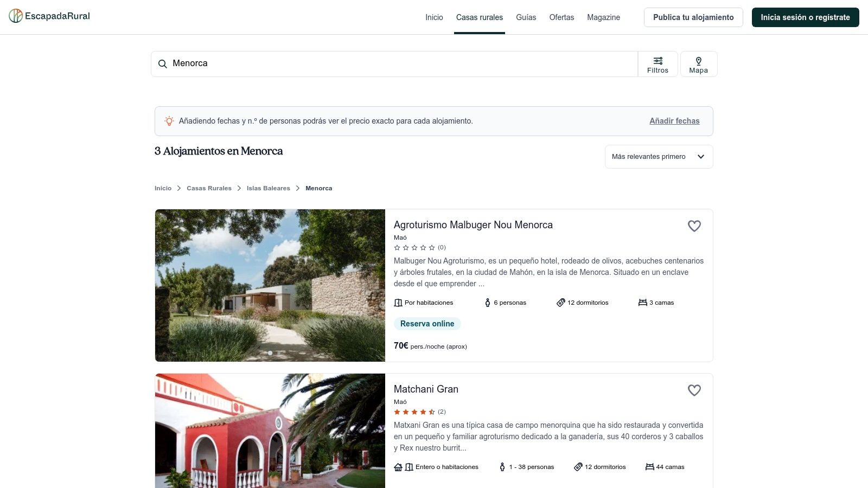This screenshot has height=488, width=868.
Task: Click the search magnifier icon
Action: click(x=163, y=63)
